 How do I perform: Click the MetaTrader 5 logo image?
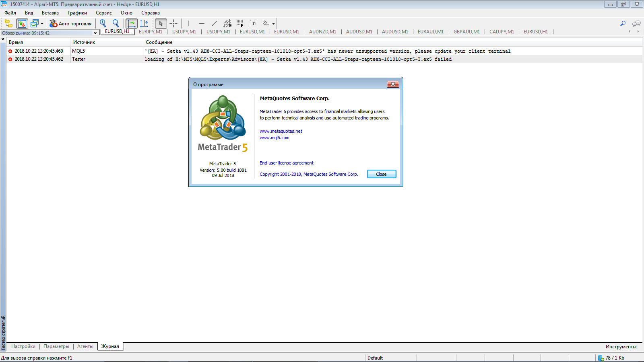(x=223, y=123)
